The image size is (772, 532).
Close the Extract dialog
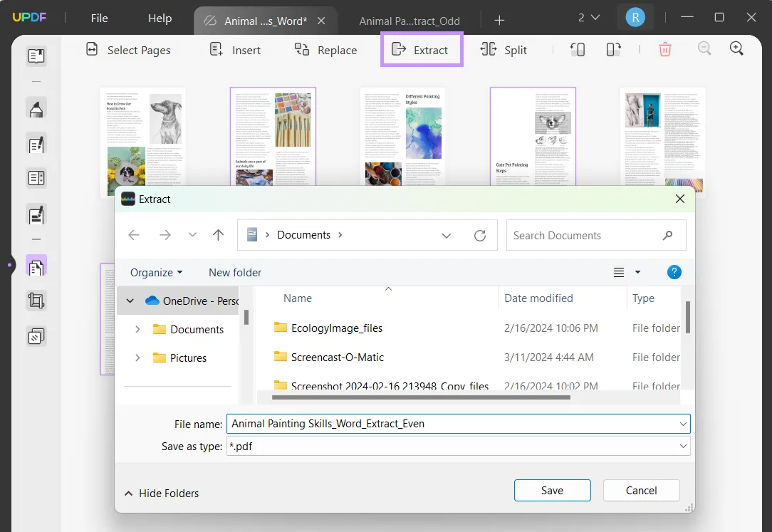[680, 199]
